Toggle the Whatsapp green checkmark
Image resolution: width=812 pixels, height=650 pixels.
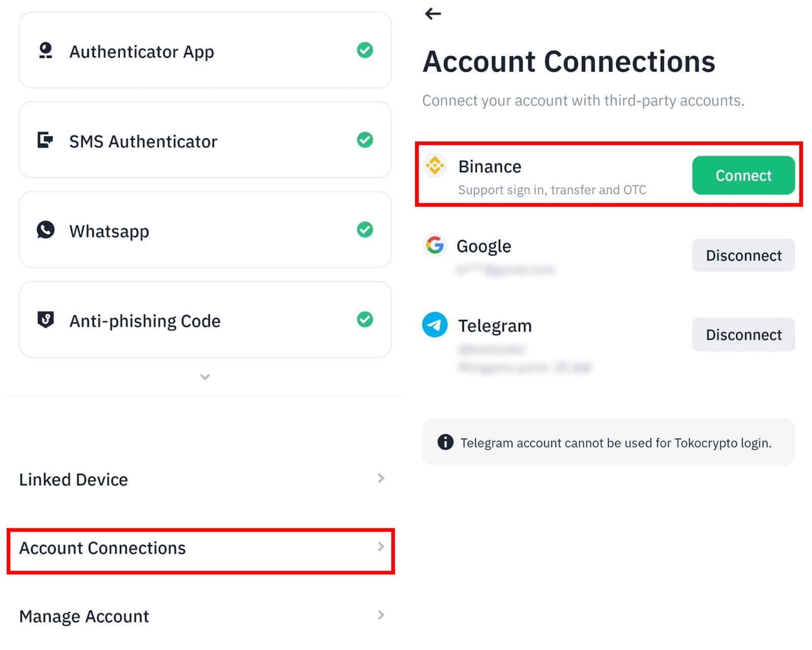(365, 230)
